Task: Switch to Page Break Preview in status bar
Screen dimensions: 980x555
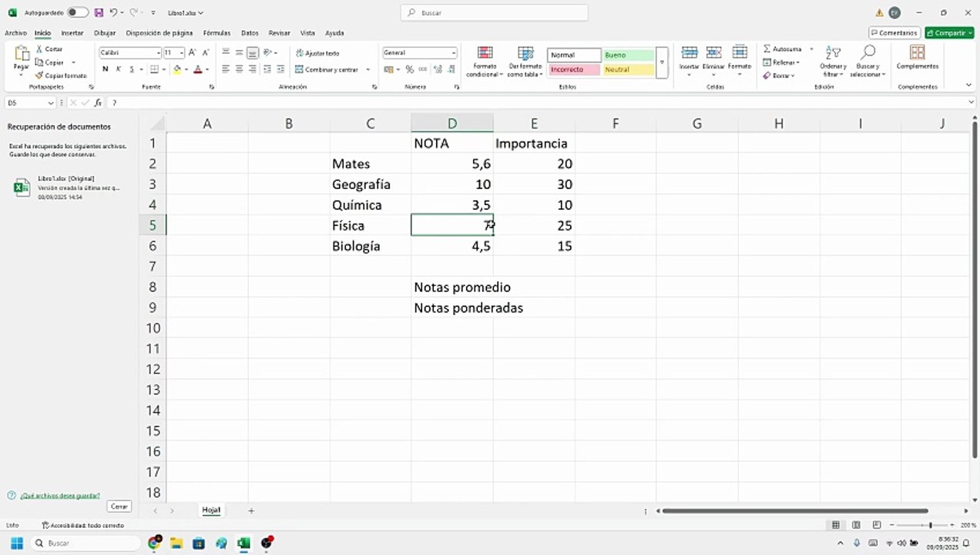Action: 877,525
